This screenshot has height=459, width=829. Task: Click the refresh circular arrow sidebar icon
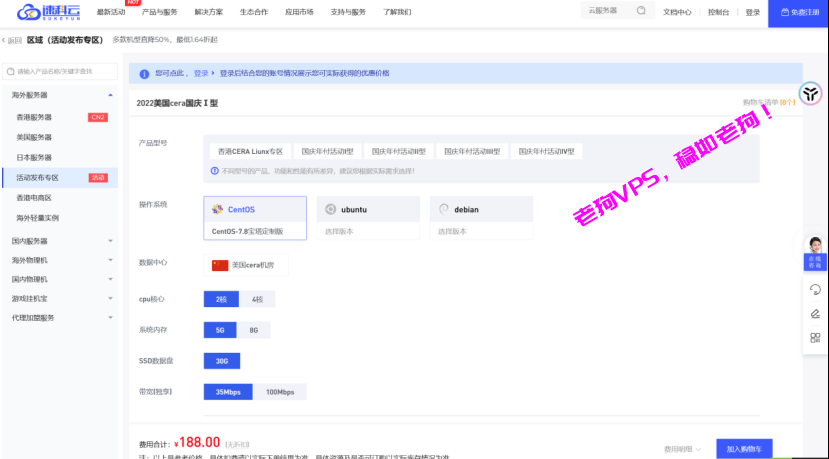click(x=815, y=289)
